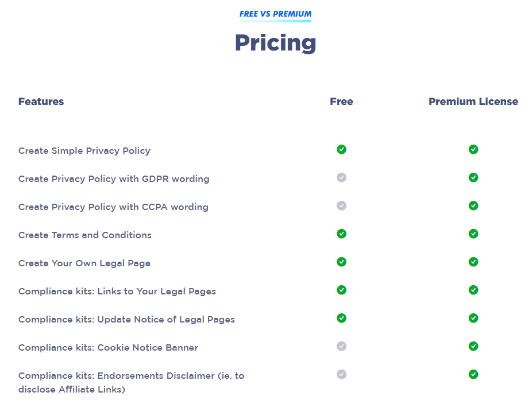Select the Premium License column header
This screenshot has height=404, width=532.
(473, 102)
